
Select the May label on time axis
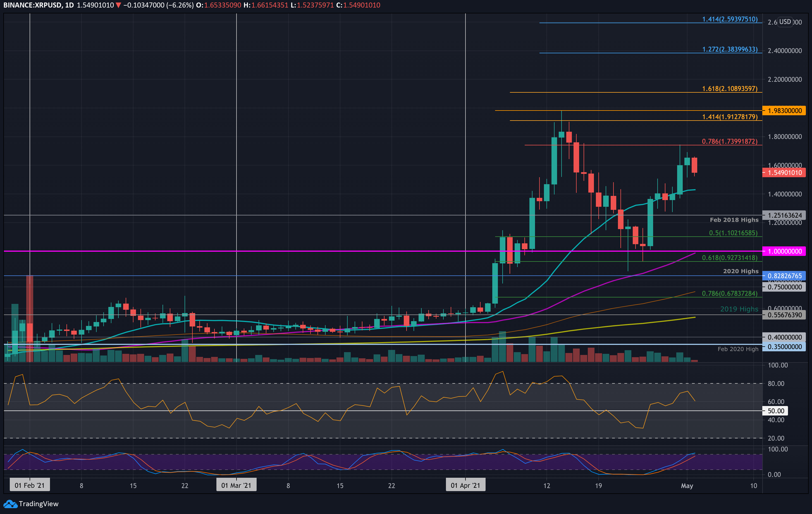[x=687, y=486]
